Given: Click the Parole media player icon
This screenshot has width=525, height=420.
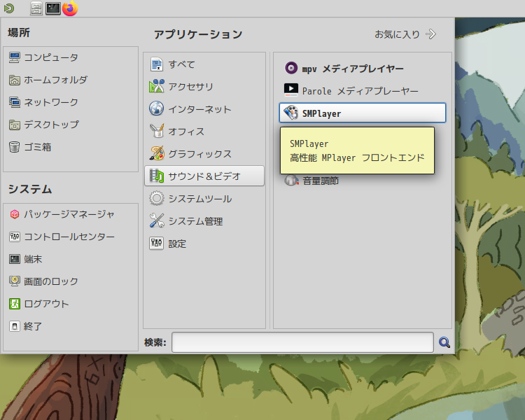Looking at the screenshot, I should pos(291,90).
